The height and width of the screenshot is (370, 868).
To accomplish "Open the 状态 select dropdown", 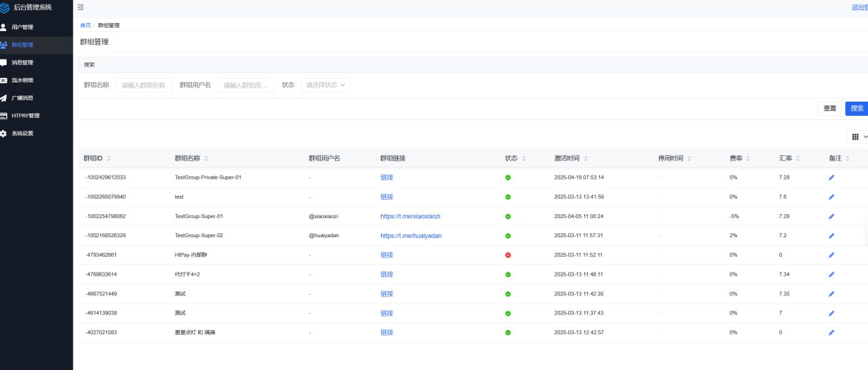I will pyautogui.click(x=325, y=85).
